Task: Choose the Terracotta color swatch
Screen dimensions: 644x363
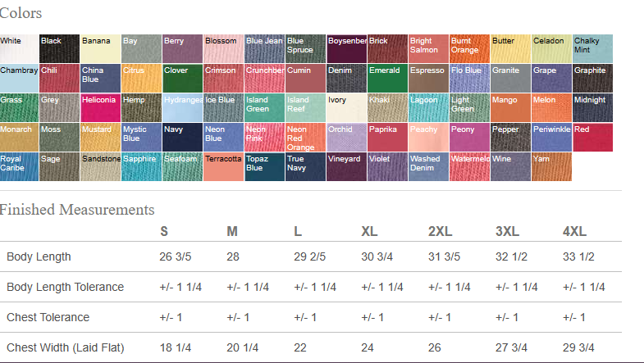Action: (224, 166)
